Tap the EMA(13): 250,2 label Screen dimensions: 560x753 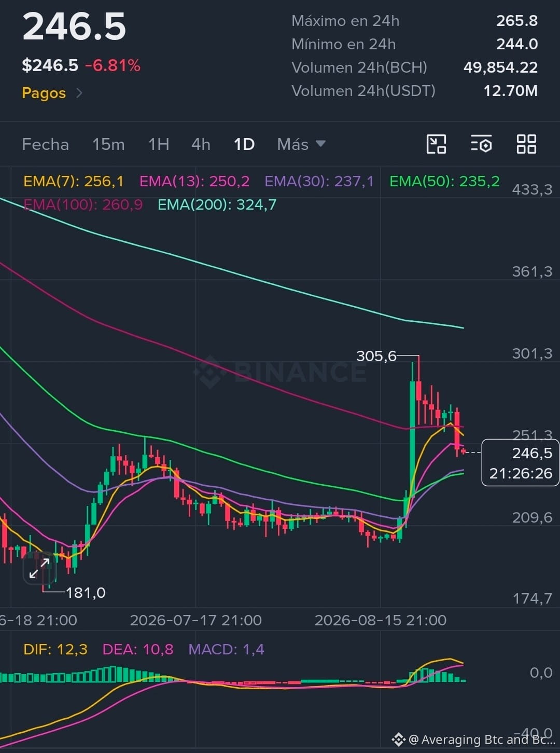click(x=194, y=181)
